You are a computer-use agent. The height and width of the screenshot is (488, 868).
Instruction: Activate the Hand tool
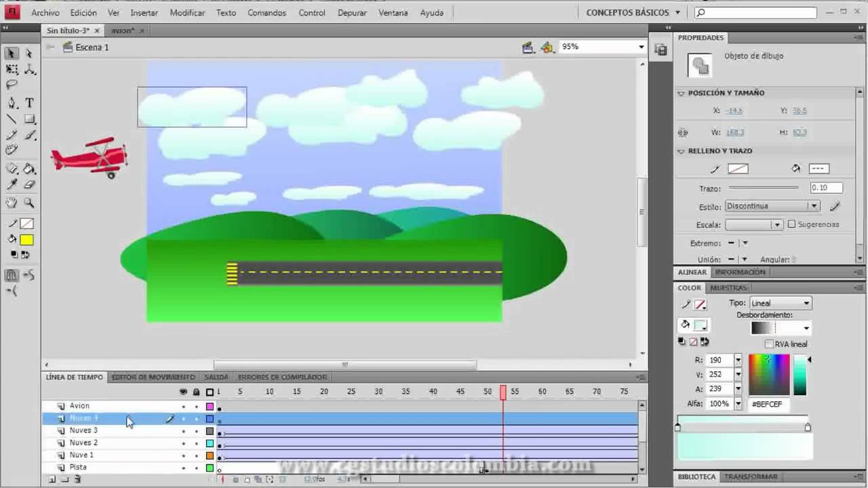[12, 202]
